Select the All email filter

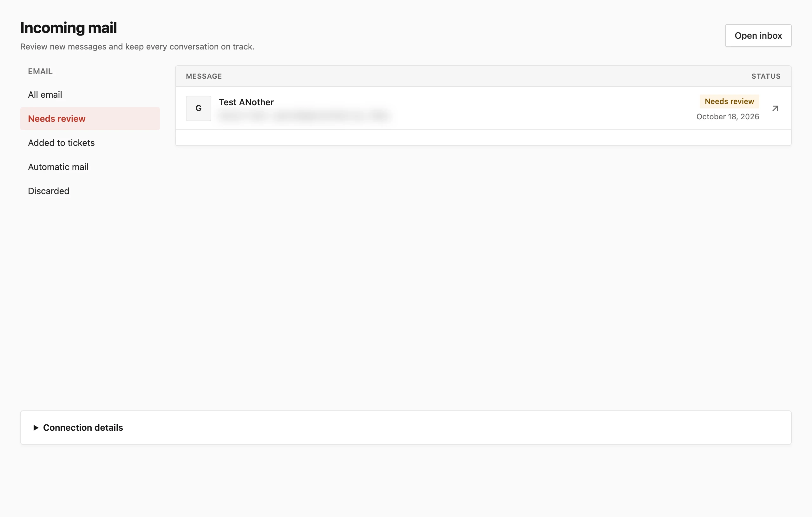[90, 95]
